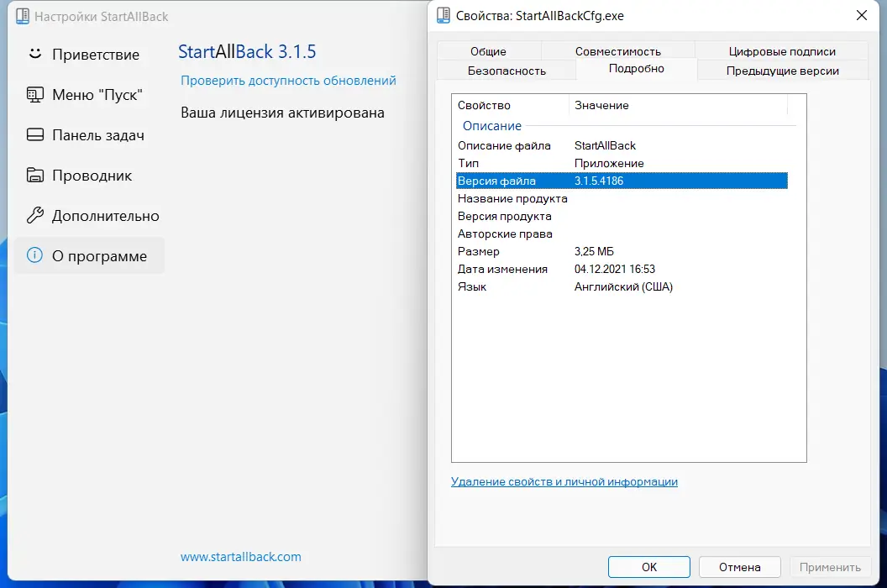Confirm with the OK button

click(648, 566)
